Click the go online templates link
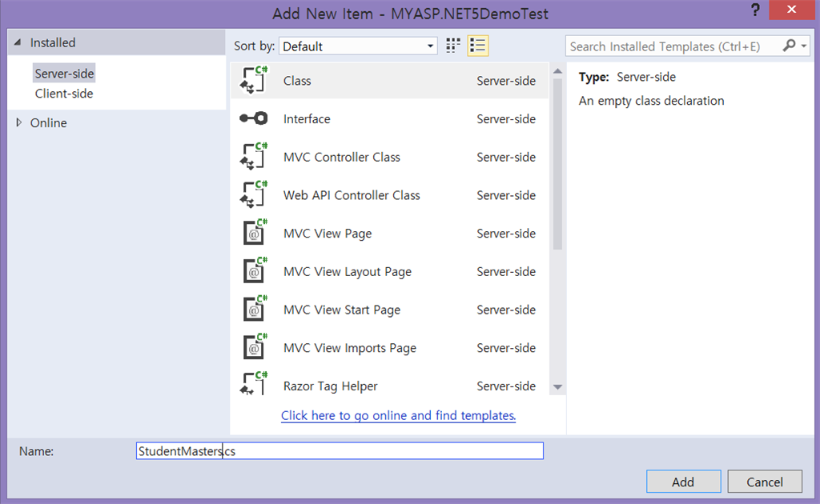The height and width of the screenshot is (504, 820). 398,415
